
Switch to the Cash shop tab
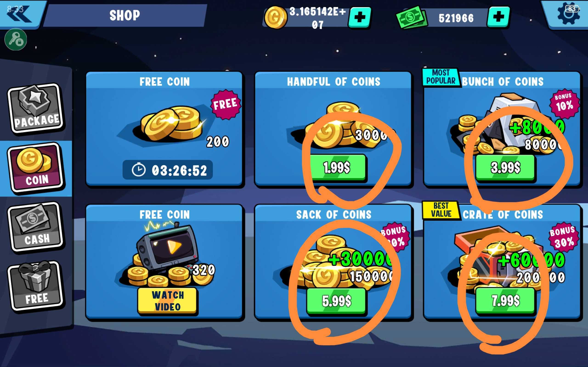(x=36, y=227)
